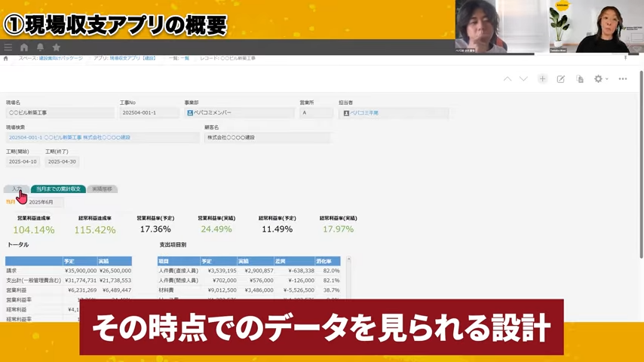Click the 請求 actual amount ¥26,500,000
This screenshot has width=644, height=362.
[115, 271]
